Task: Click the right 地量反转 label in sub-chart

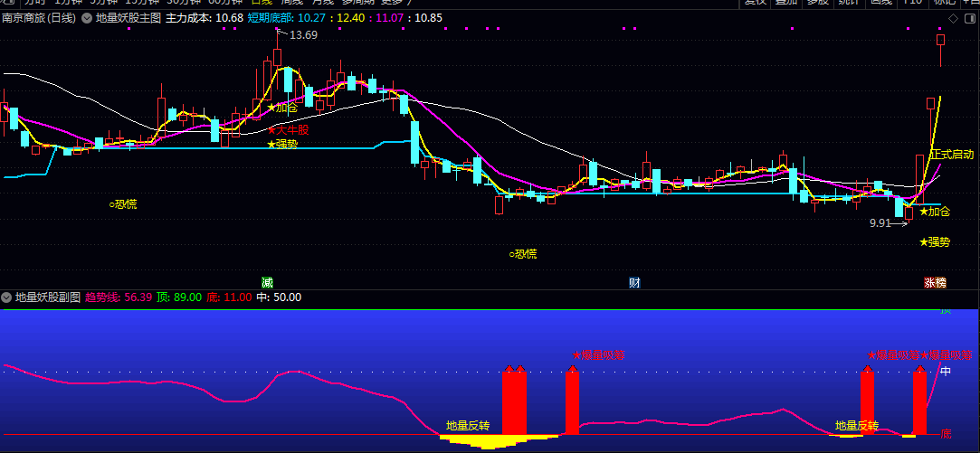Action: point(857,426)
